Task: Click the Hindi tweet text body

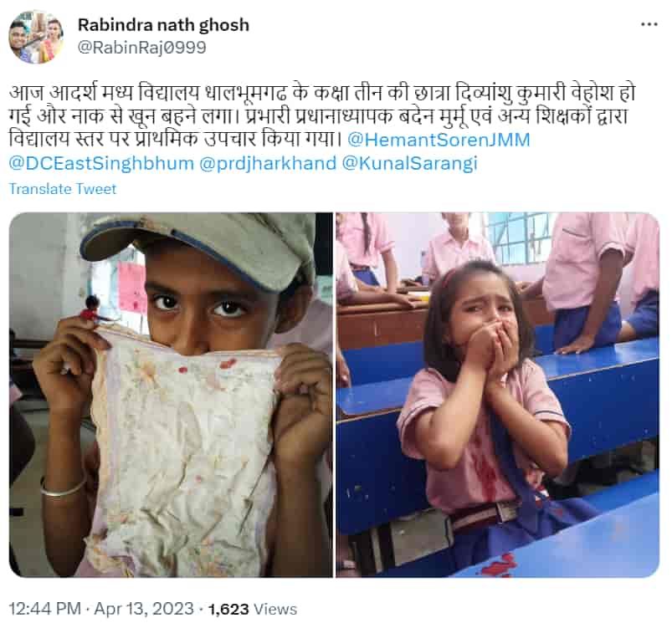Action: pyautogui.click(x=321, y=116)
